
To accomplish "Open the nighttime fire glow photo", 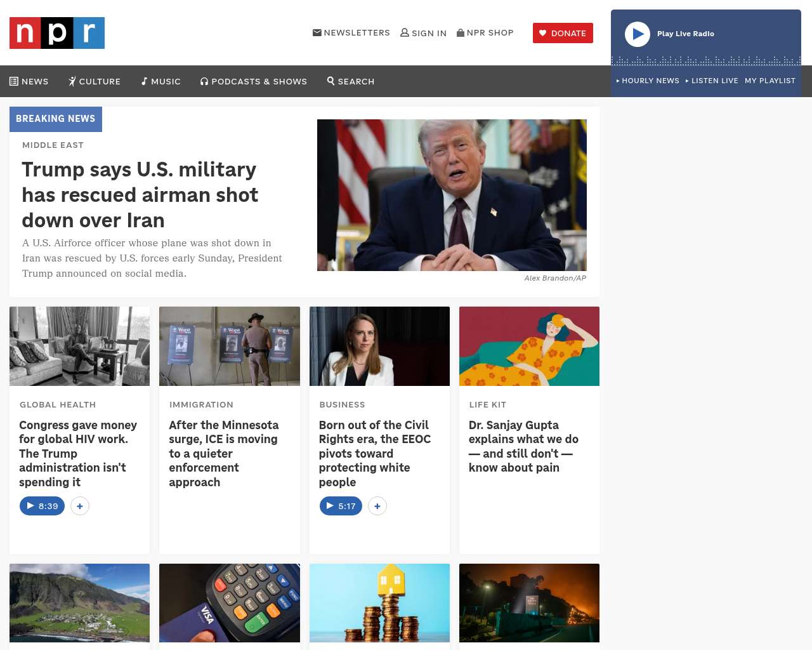I will [529, 603].
